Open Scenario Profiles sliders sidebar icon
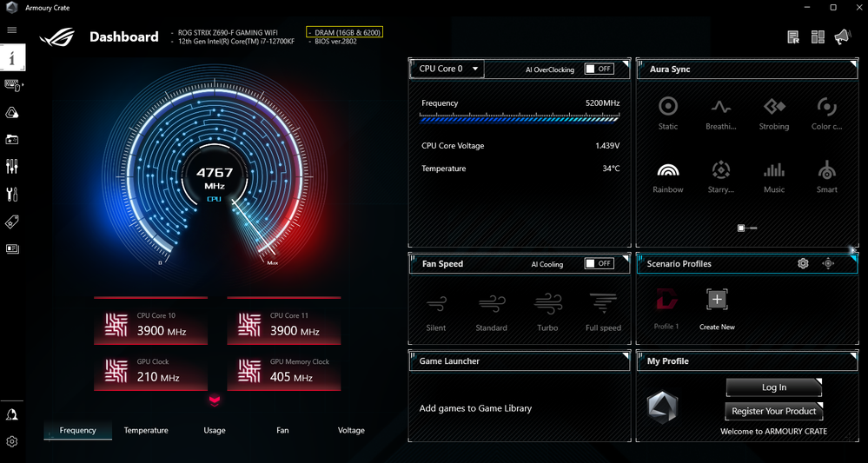 tap(12, 167)
